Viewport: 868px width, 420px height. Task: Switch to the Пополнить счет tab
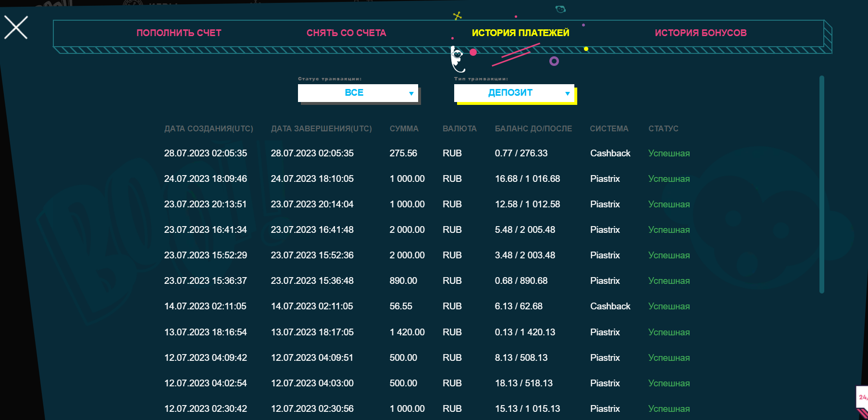tap(179, 33)
